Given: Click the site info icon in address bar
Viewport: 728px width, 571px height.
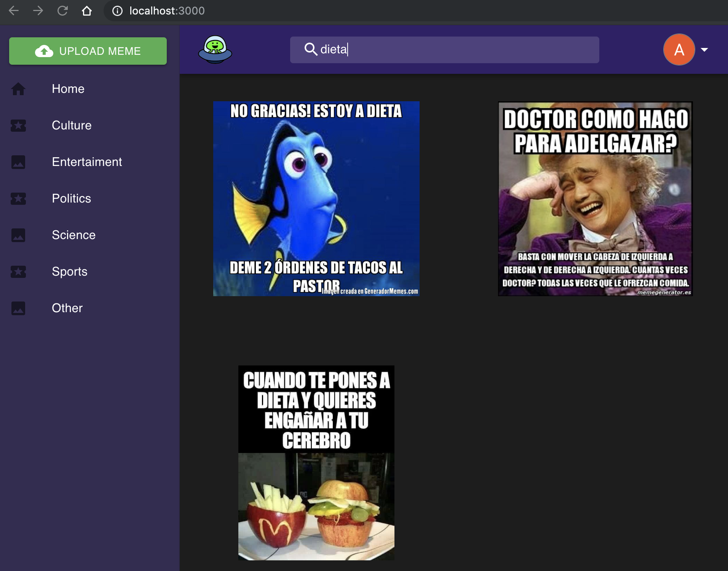Looking at the screenshot, I should pos(117,11).
